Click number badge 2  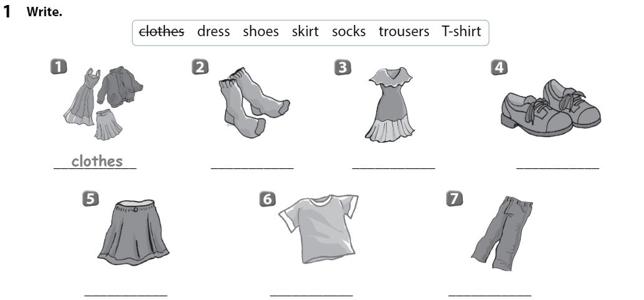[x=200, y=67]
